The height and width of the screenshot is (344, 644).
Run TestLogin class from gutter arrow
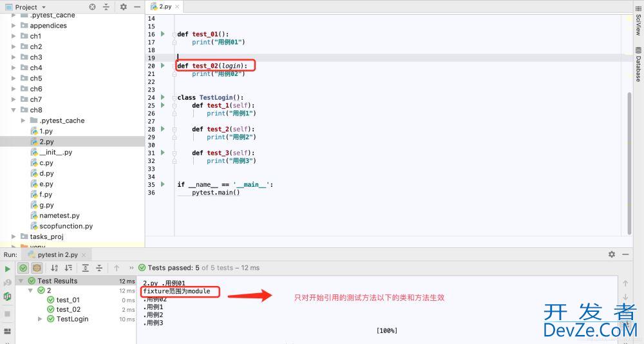(x=163, y=97)
